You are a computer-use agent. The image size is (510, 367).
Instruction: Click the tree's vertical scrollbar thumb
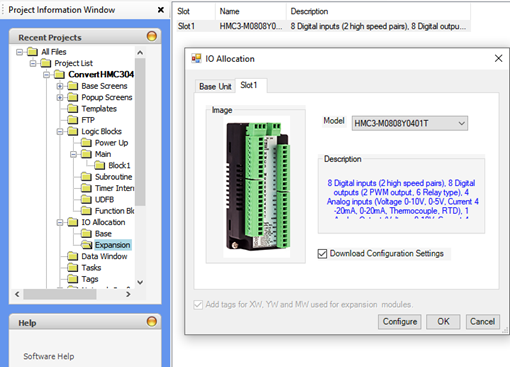140,132
